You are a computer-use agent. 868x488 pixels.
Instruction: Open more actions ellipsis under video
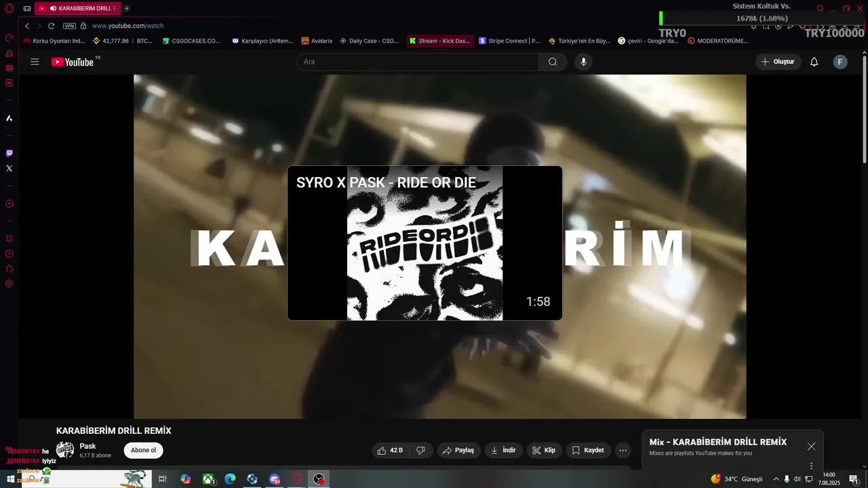623,450
